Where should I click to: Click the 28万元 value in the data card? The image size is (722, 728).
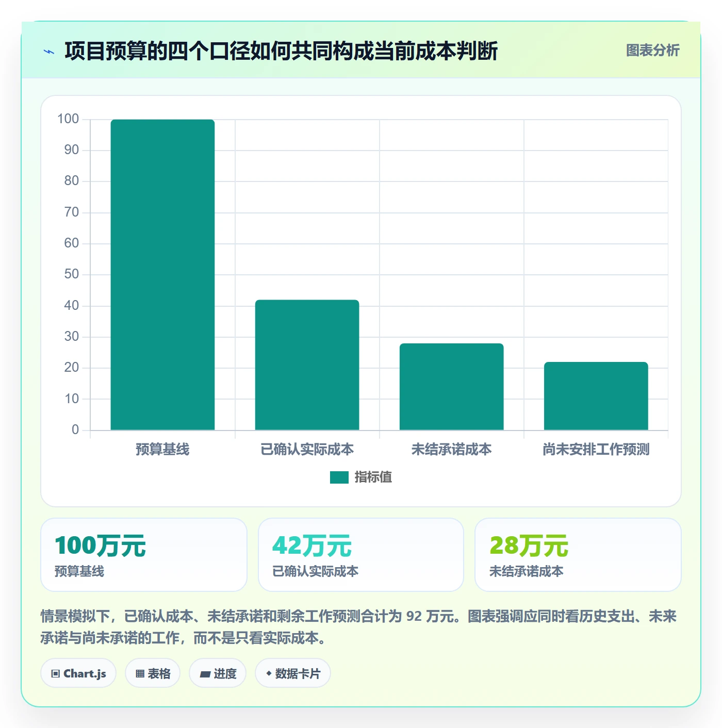coord(529,545)
